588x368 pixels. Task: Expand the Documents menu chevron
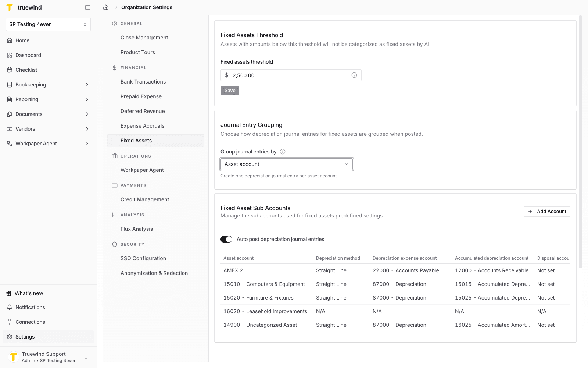[87, 114]
